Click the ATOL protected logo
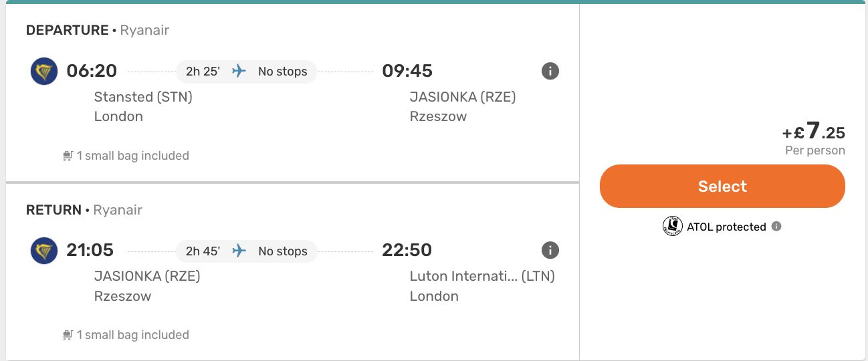This screenshot has height=361, width=868. point(672,227)
